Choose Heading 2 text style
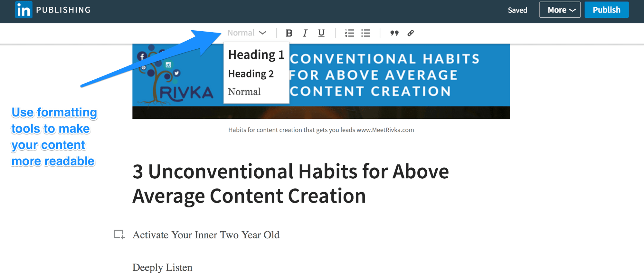644x279 pixels. [x=251, y=74]
